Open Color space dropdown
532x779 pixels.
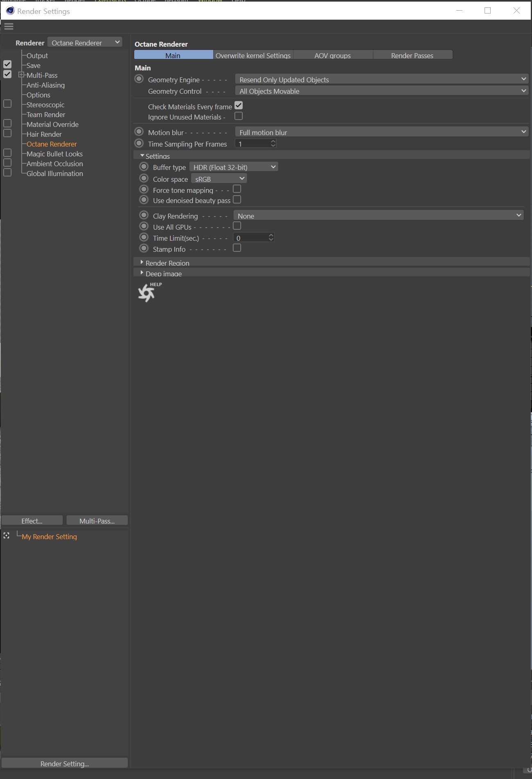219,179
